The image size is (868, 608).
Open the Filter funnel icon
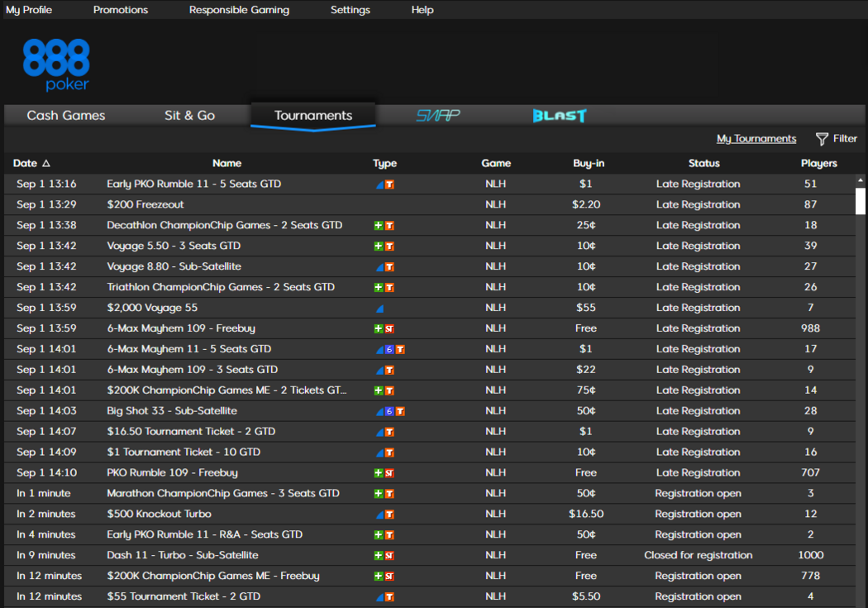[x=822, y=139]
